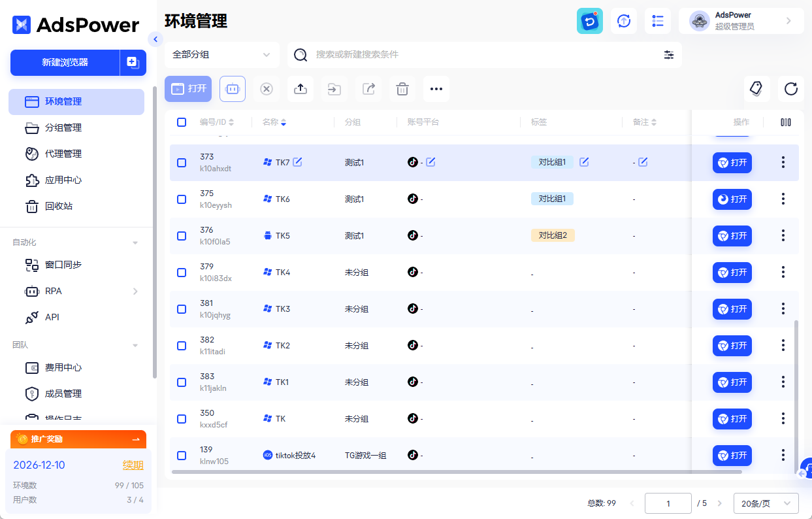Image resolution: width=812 pixels, height=519 pixels.
Task: Edit the remark of the TK7 row
Action: tap(643, 162)
